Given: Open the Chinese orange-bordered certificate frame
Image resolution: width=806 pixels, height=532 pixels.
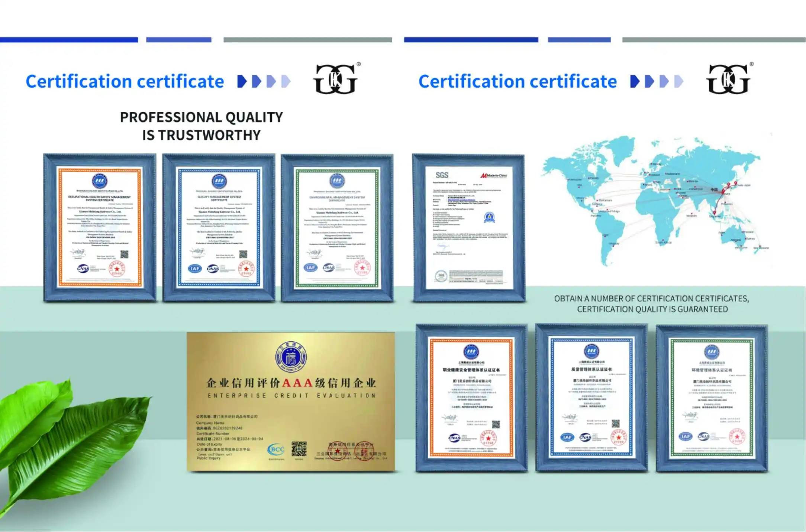Looking at the screenshot, I should point(471,398).
